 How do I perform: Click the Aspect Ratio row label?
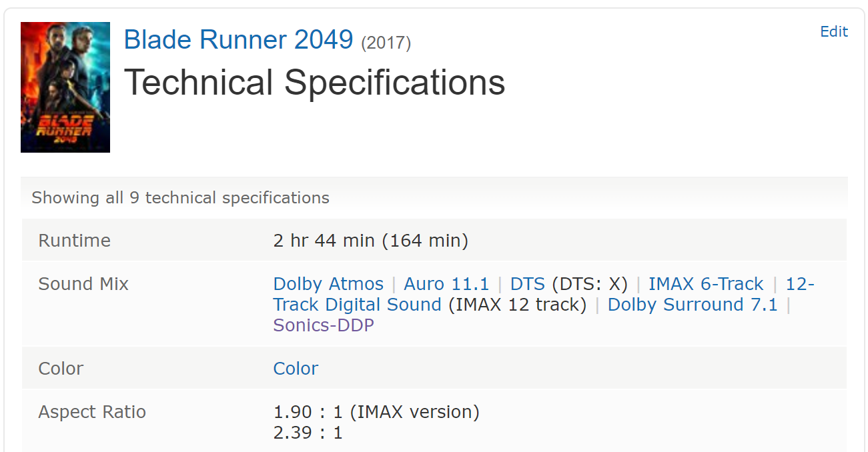(92, 412)
